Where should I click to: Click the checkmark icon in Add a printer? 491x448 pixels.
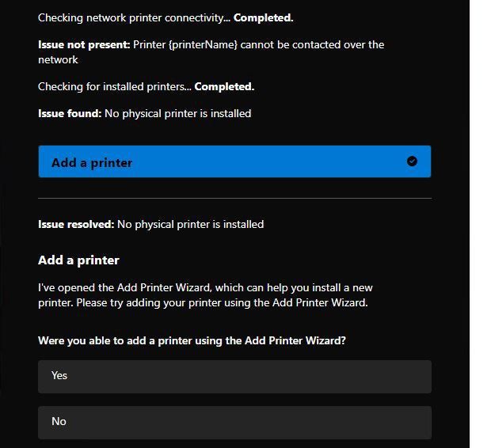coord(412,161)
